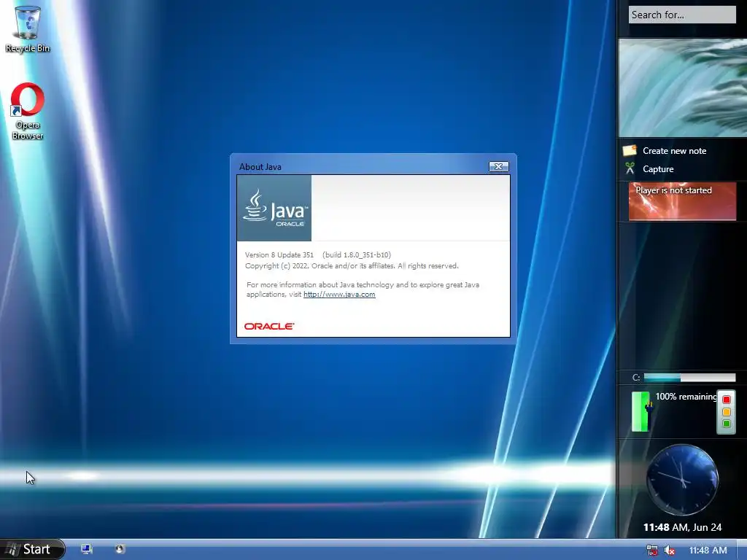Image resolution: width=747 pixels, height=560 pixels.
Task: Click the Capture scissors icon
Action: tap(630, 168)
